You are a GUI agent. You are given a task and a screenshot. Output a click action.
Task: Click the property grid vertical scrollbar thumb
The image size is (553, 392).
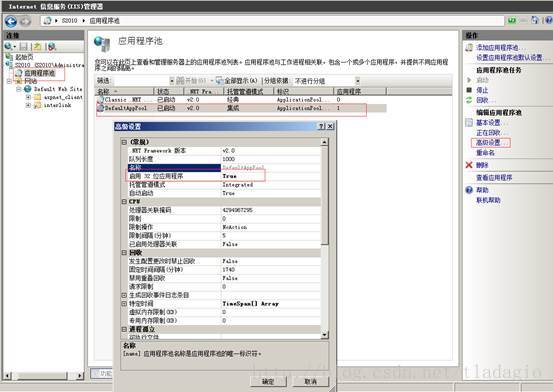[324, 195]
